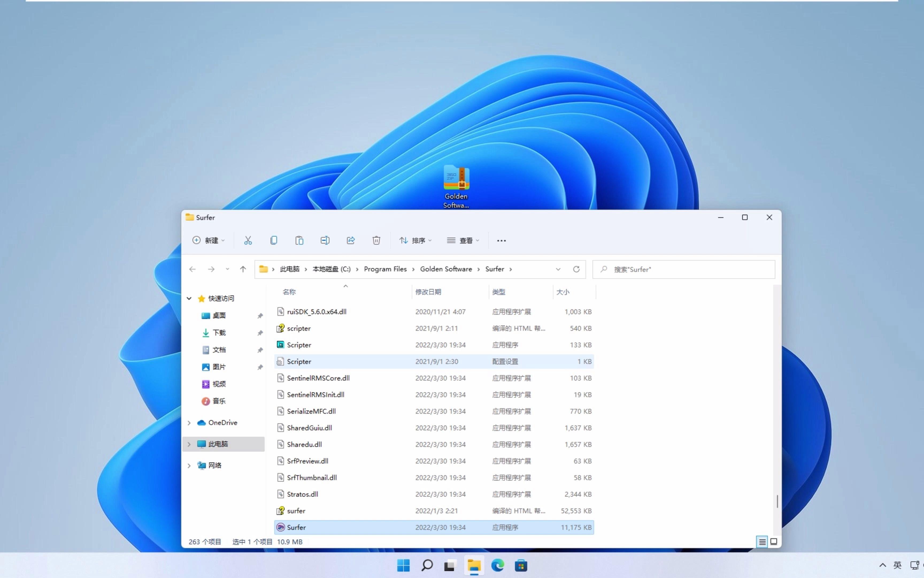Click the file list vertical scrollbar
Image resolution: width=924 pixels, height=578 pixels.
777,501
